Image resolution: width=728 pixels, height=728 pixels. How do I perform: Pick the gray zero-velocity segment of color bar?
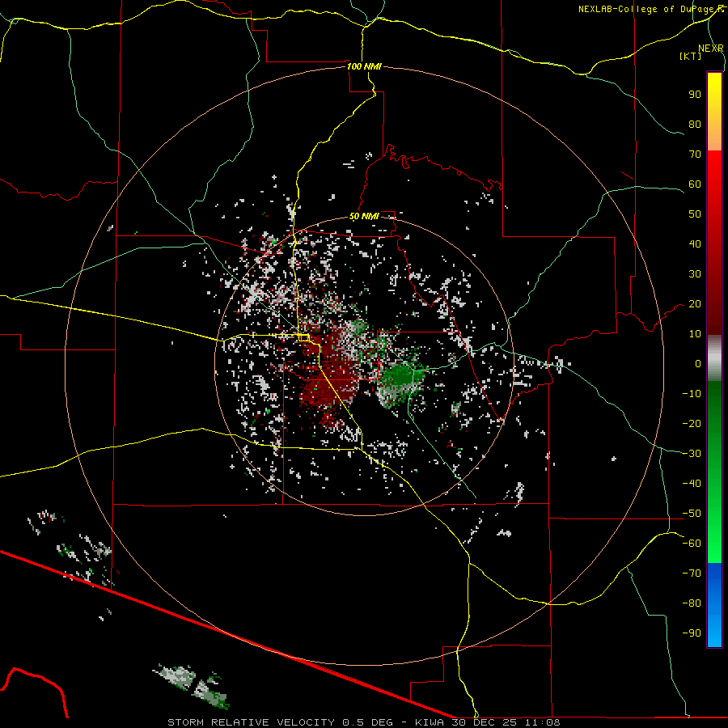714,358
